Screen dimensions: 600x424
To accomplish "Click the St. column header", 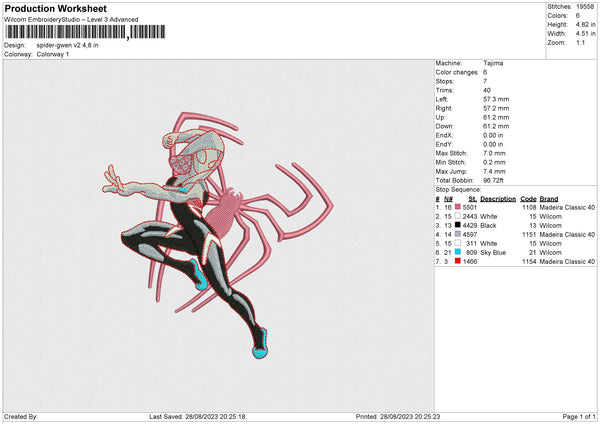I will pos(473,199).
